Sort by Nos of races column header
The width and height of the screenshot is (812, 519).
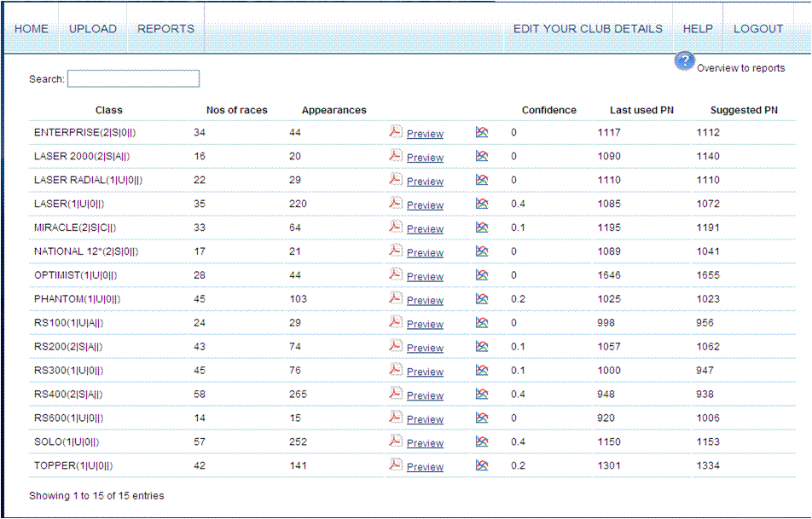(236, 110)
